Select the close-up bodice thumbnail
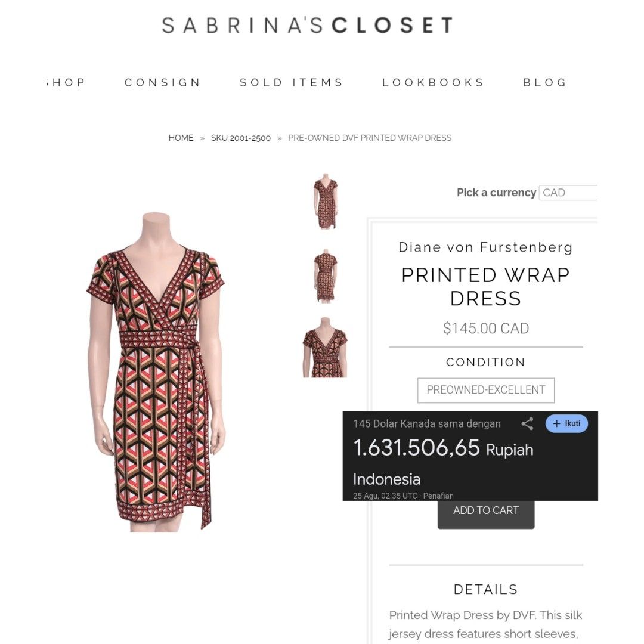The width and height of the screenshot is (644, 644). (x=325, y=348)
